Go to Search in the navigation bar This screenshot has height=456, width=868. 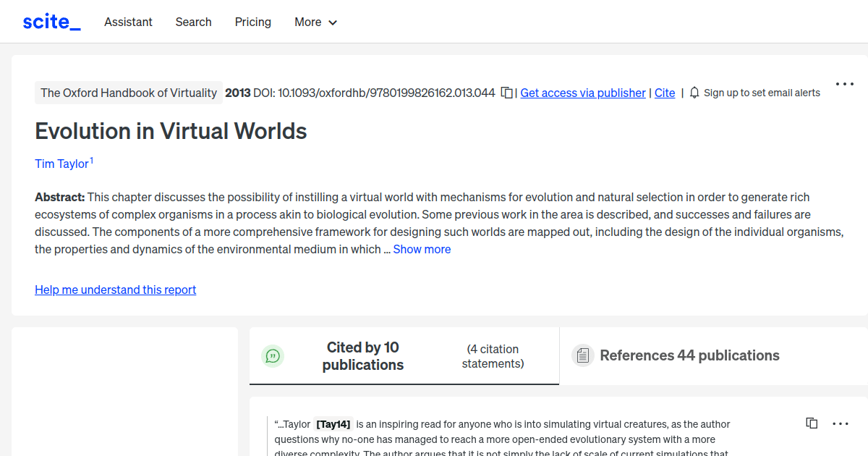[x=194, y=22]
